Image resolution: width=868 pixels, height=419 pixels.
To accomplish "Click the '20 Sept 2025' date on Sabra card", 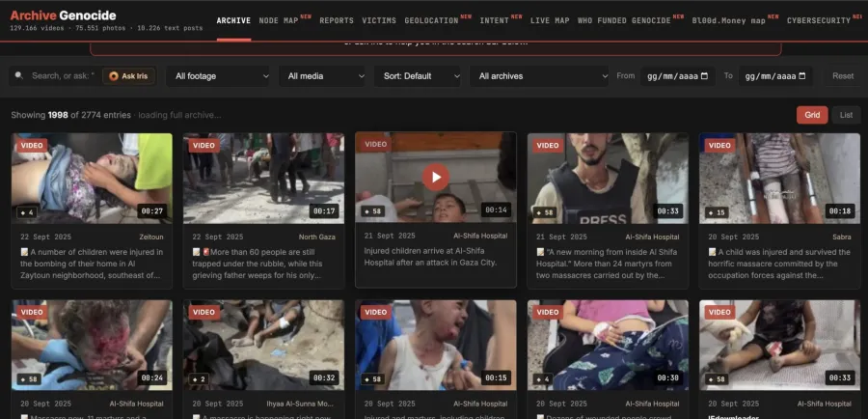I will (x=734, y=237).
